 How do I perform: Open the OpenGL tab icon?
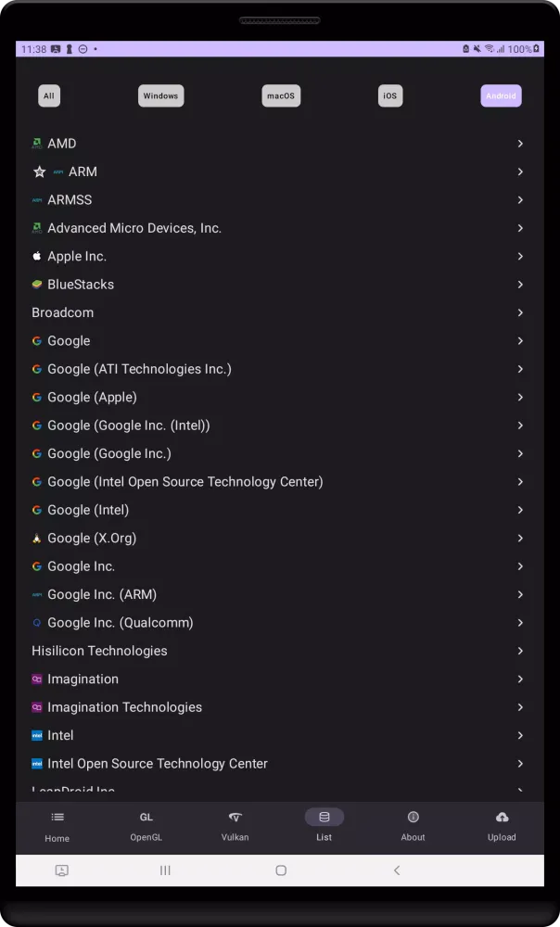tap(146, 817)
